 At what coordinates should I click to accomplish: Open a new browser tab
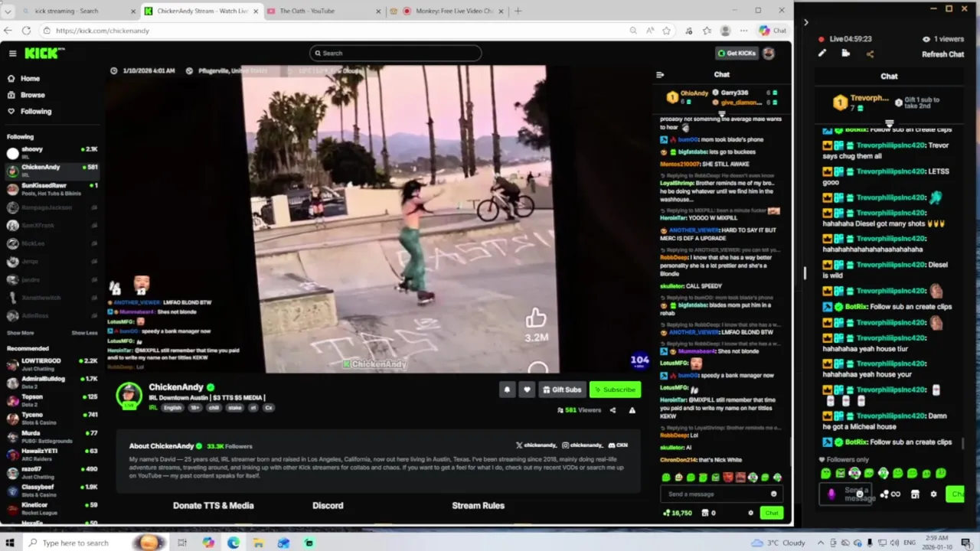click(518, 11)
